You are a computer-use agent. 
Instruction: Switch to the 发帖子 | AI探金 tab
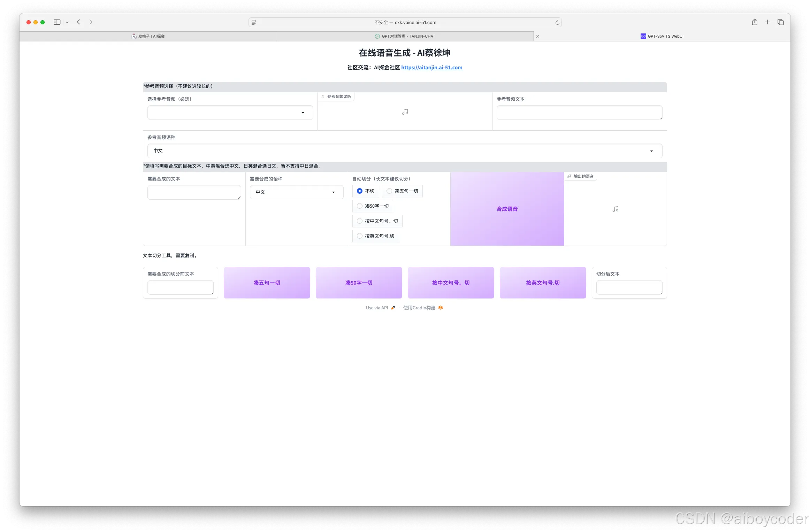pos(148,36)
